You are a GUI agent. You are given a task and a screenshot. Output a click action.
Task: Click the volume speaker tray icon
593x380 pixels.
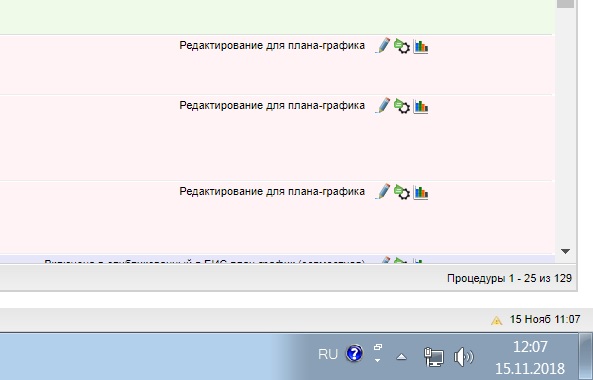point(463,357)
